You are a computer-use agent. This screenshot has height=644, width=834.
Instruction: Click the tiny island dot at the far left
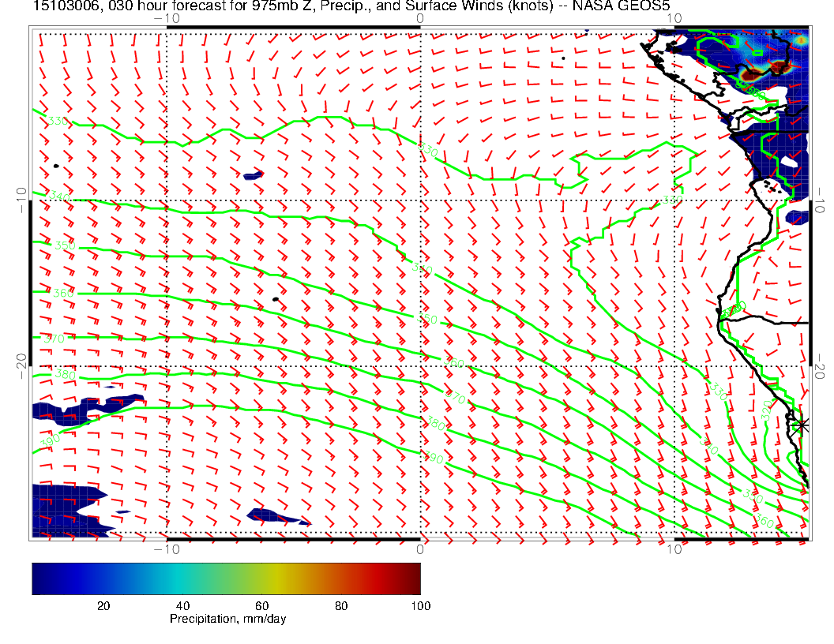56,166
